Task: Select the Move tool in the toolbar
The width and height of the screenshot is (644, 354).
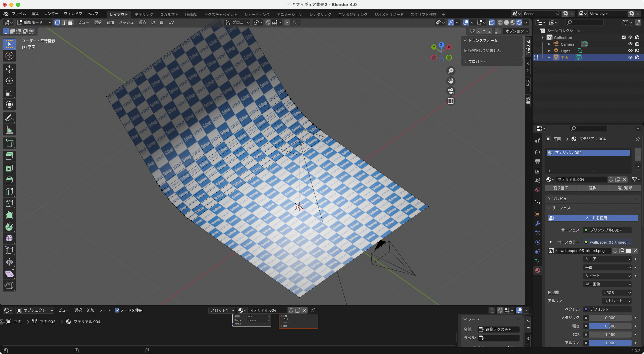Action: [x=9, y=69]
